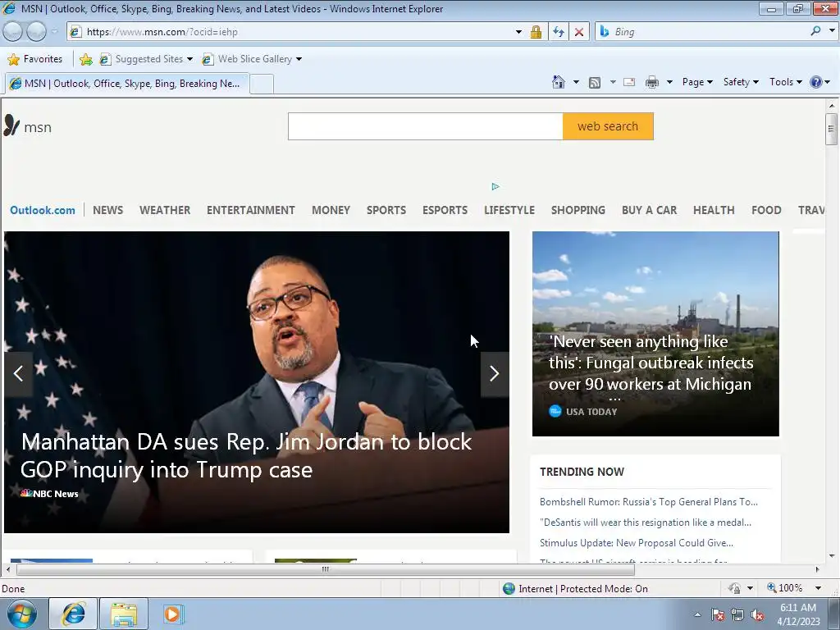Click the horizontal scrollbar thumb

point(325,569)
